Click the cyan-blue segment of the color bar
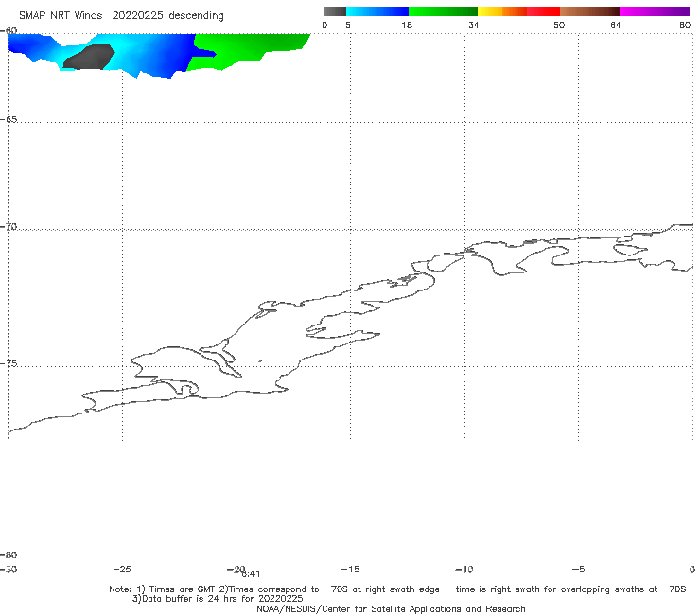Image resolution: width=700 pixels, height=615 pixels. pyautogui.click(x=377, y=11)
